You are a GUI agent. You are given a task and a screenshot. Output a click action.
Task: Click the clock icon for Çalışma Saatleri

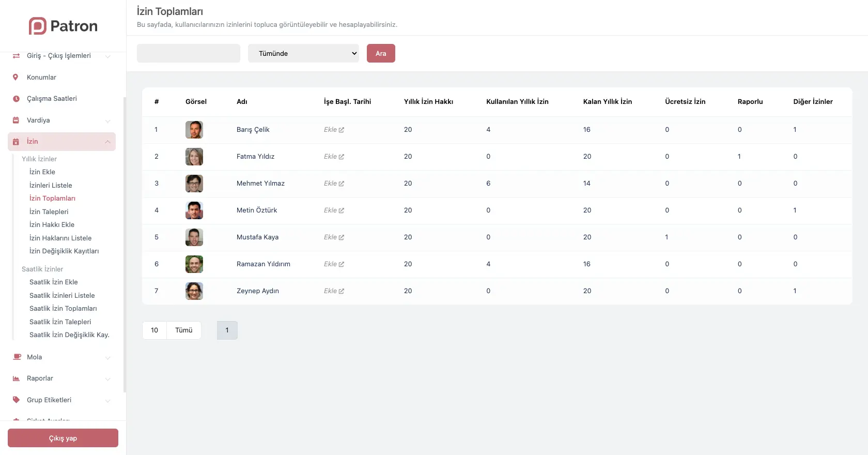(16, 99)
